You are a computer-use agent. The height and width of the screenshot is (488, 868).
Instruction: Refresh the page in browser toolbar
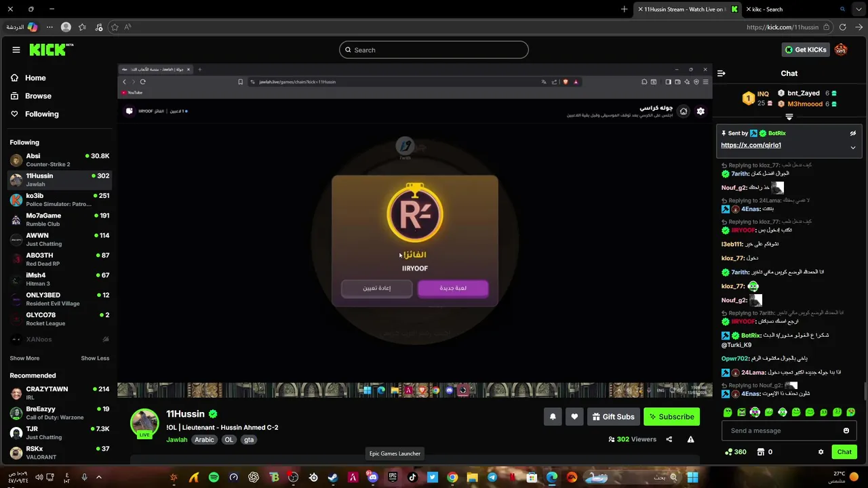(842, 27)
